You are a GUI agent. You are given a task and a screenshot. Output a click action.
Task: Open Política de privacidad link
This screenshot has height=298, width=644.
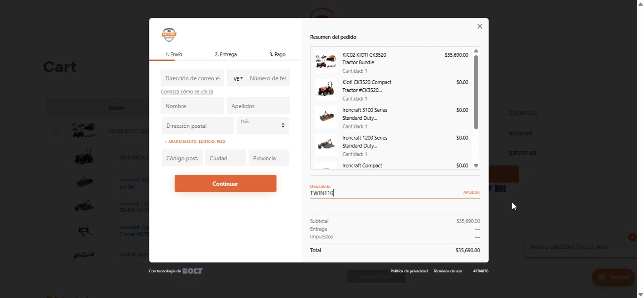coord(409,271)
